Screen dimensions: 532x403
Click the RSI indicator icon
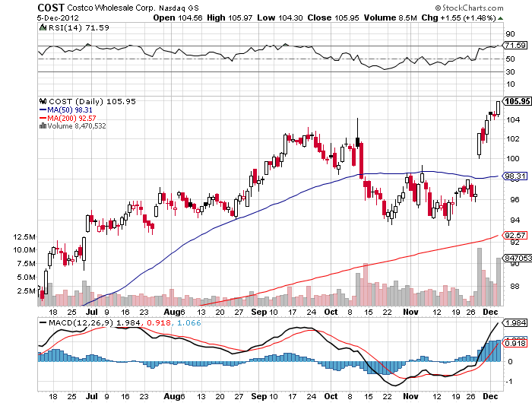pos(43,28)
